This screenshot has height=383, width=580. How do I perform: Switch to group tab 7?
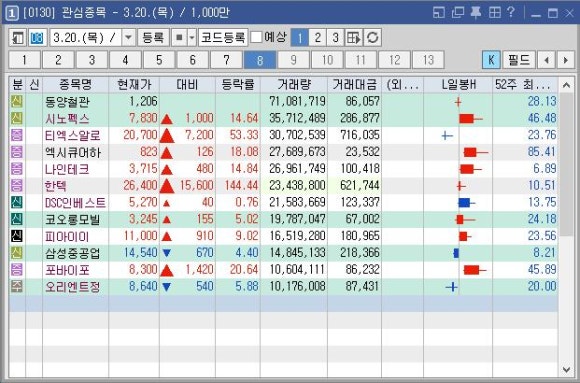tap(226, 60)
